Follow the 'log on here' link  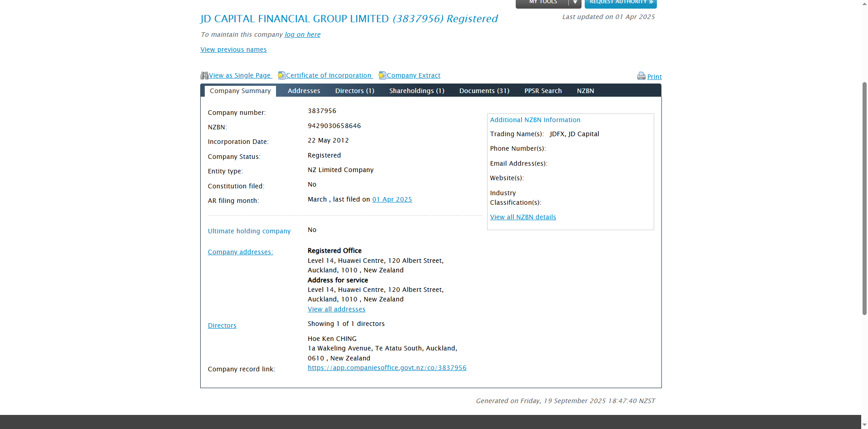tap(302, 35)
